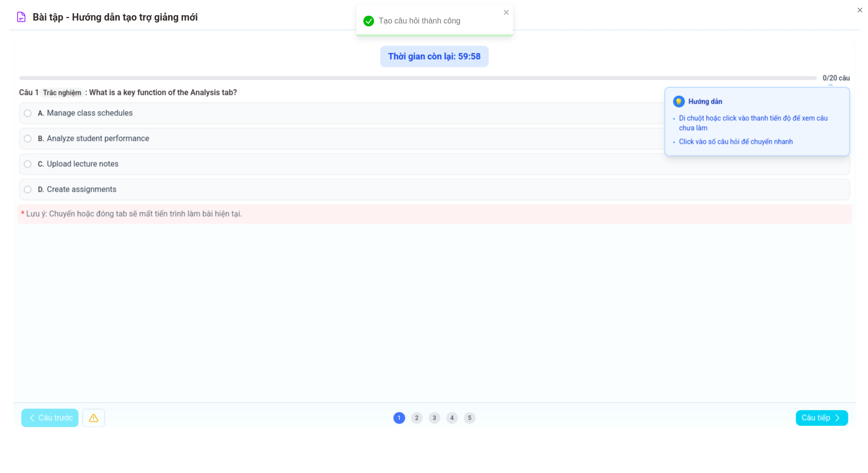
Task: Click the quiz progress bar
Action: (x=418, y=78)
